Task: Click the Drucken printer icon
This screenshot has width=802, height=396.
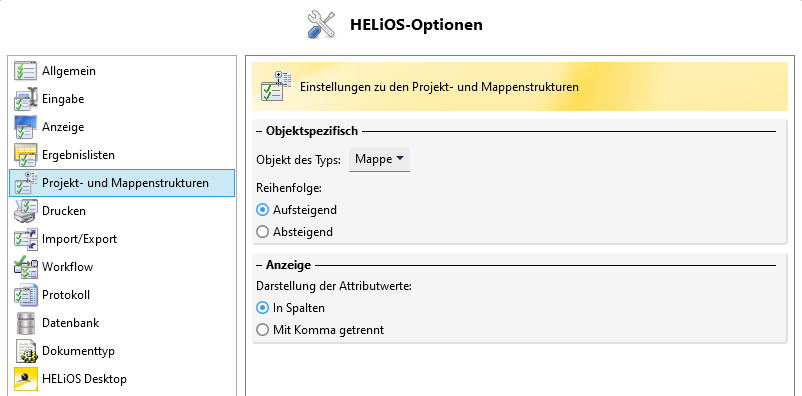Action: point(26,211)
